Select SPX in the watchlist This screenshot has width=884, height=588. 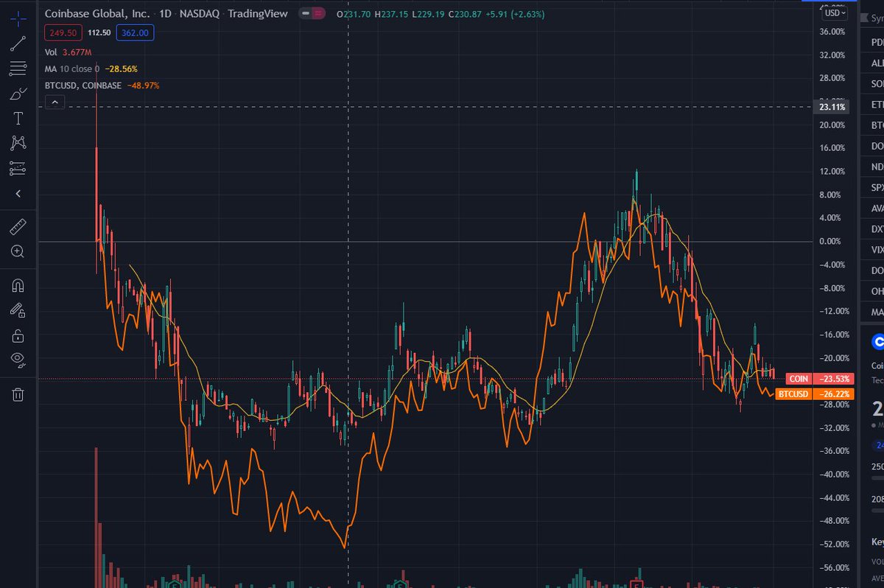pos(877,187)
